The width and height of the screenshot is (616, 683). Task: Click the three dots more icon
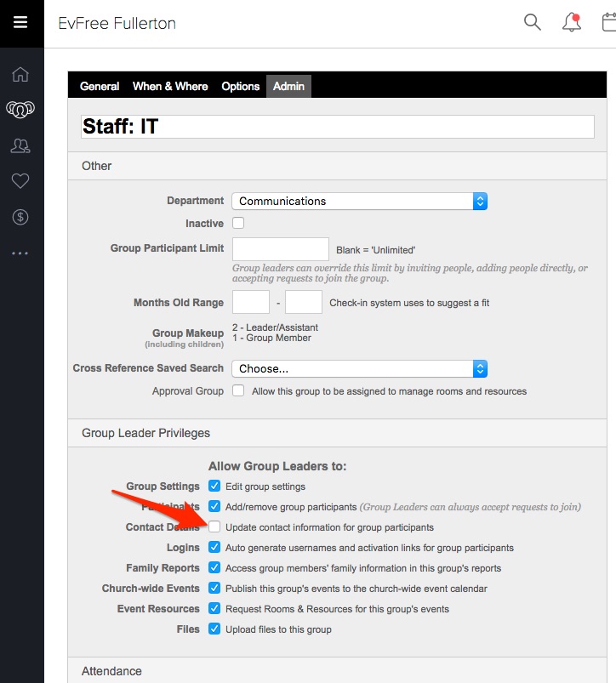(x=20, y=253)
